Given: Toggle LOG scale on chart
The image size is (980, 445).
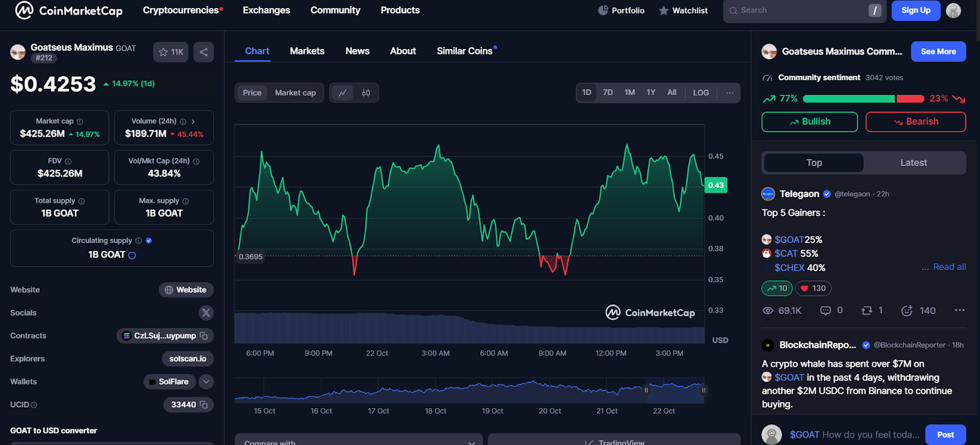Looking at the screenshot, I should [701, 92].
